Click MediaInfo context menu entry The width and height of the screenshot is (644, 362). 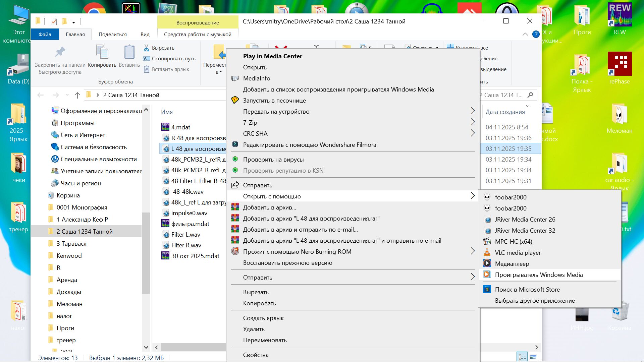[x=256, y=78]
